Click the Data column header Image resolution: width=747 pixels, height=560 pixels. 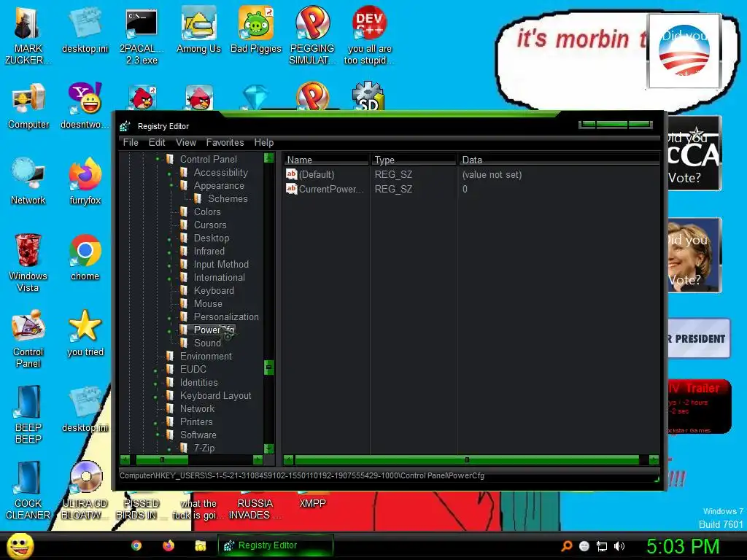[x=559, y=160]
